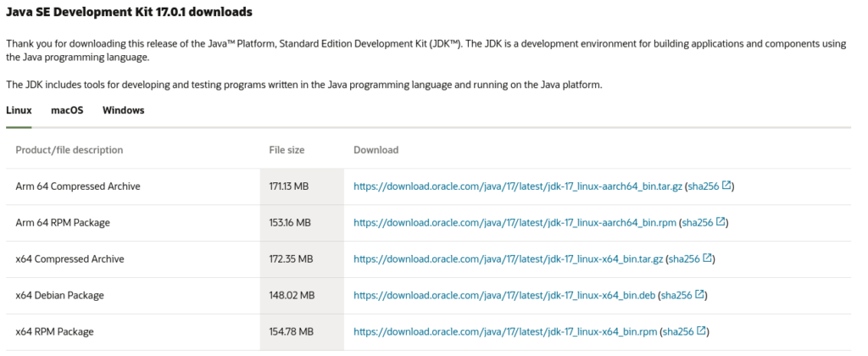The width and height of the screenshot is (868, 356).
Task: Switch to the macOS tab
Action: [67, 110]
